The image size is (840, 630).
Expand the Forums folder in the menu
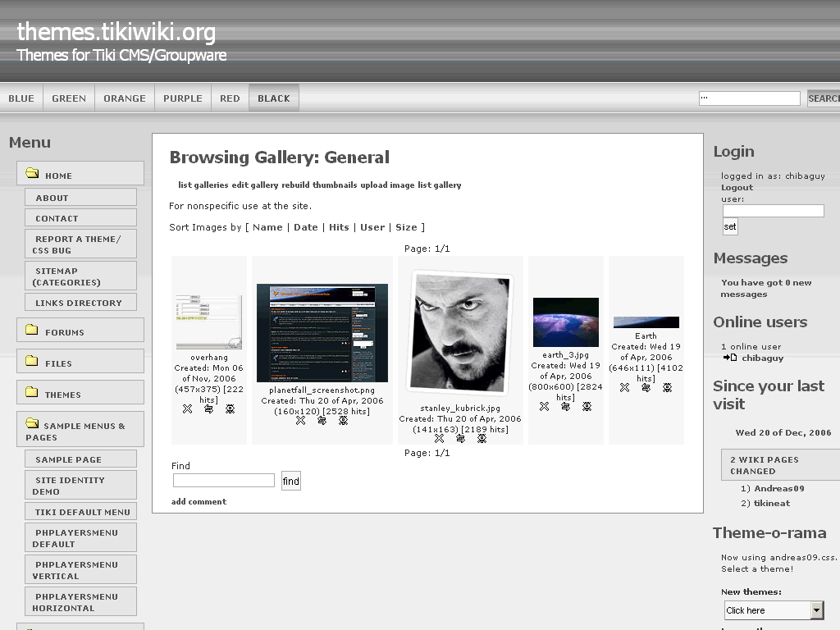[x=32, y=331]
